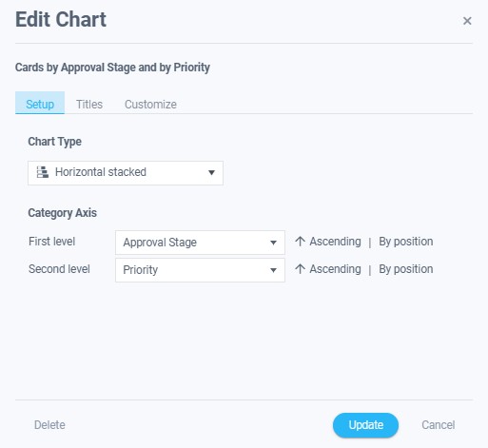The image size is (488, 448).
Task: Open the Second level Priority dropdown
Action: (x=200, y=270)
